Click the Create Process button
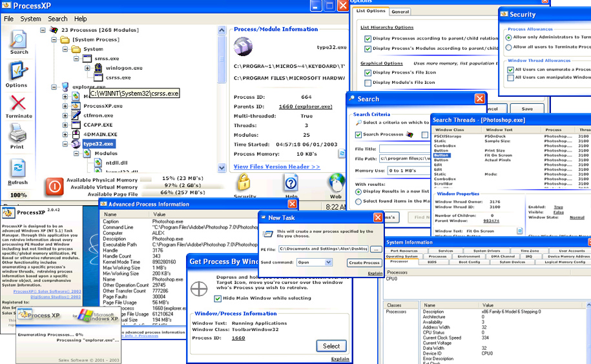Image resolution: width=591 pixels, height=364 pixels. point(364,263)
